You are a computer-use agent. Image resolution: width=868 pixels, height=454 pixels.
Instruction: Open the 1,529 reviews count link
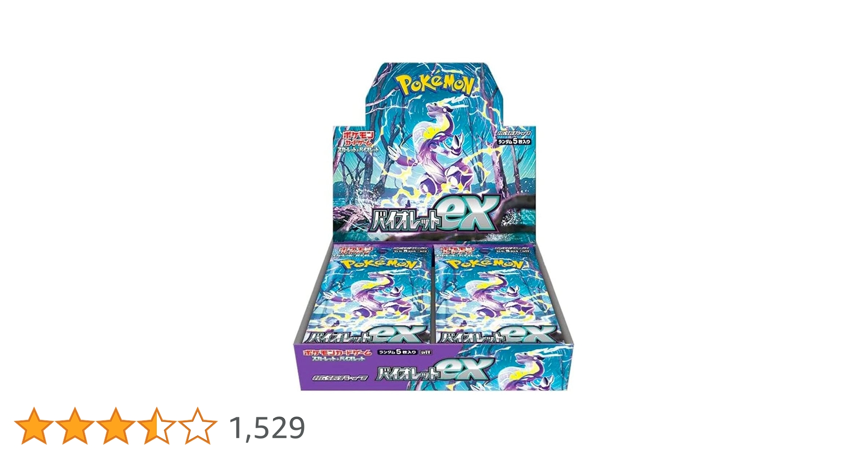[267, 428]
